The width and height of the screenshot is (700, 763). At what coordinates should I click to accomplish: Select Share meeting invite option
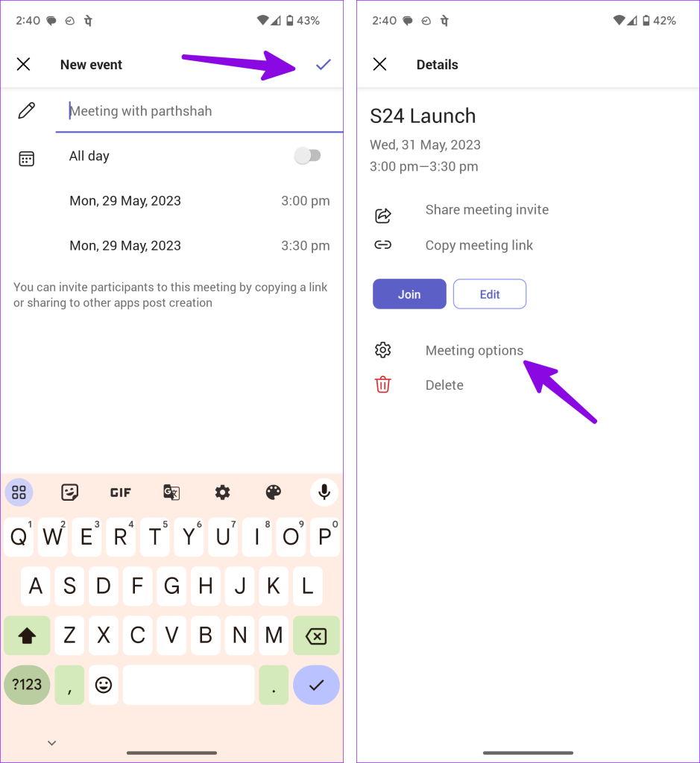(487, 209)
